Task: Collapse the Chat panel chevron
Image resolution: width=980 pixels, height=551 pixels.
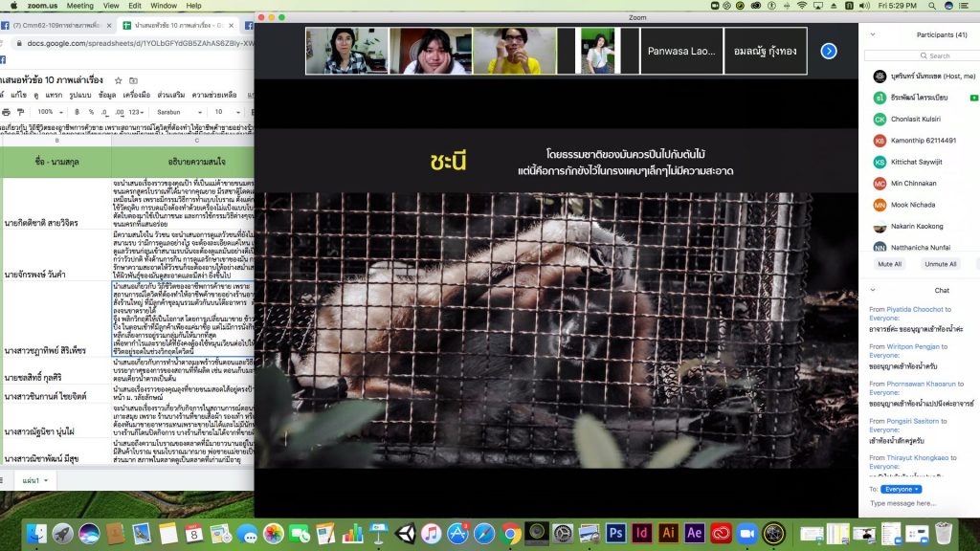Action: click(872, 290)
